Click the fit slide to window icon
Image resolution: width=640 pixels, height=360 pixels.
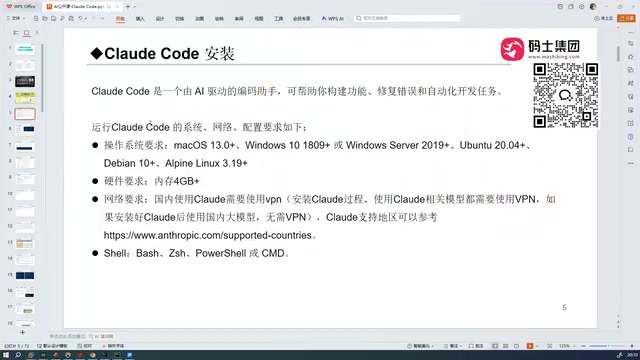pos(550,346)
